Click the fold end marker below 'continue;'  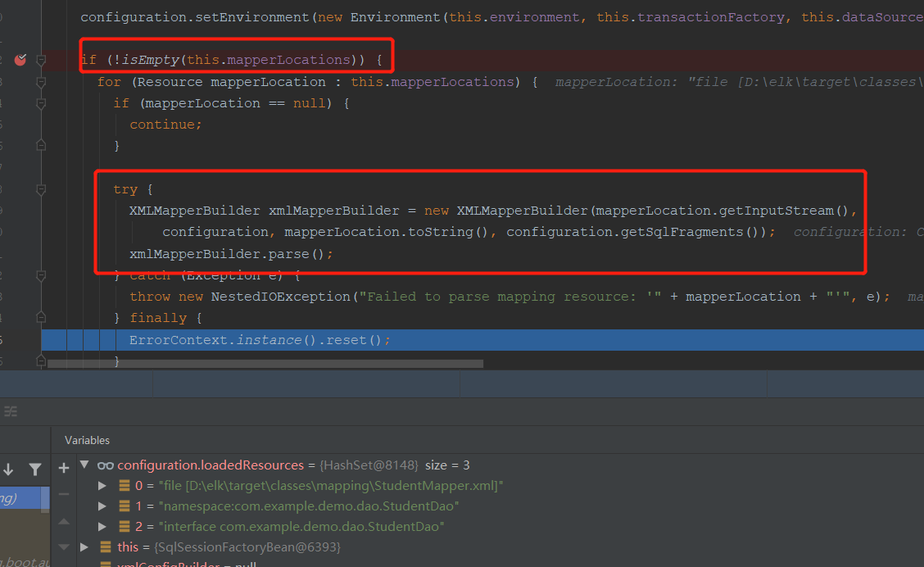pyautogui.click(x=41, y=145)
